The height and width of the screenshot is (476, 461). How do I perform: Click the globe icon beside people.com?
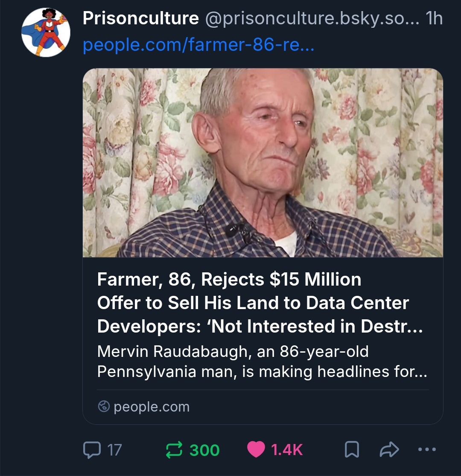[104, 406]
